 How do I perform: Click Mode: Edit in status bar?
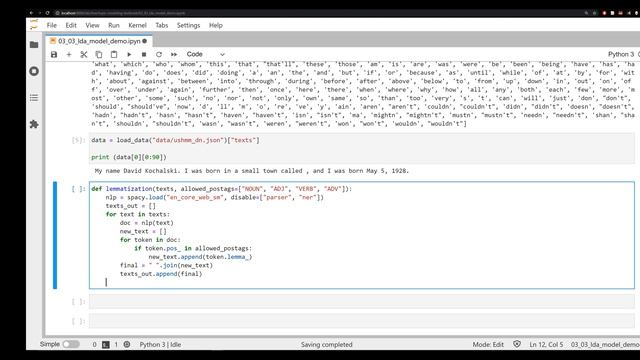click(488, 344)
